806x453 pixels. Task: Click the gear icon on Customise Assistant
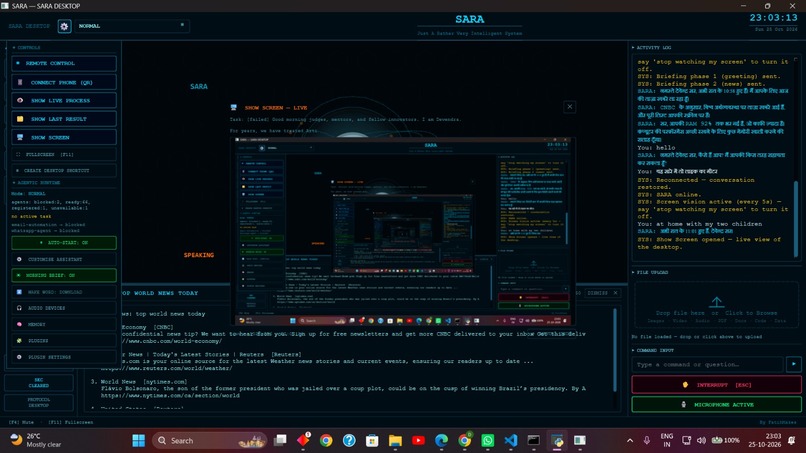(x=20, y=259)
